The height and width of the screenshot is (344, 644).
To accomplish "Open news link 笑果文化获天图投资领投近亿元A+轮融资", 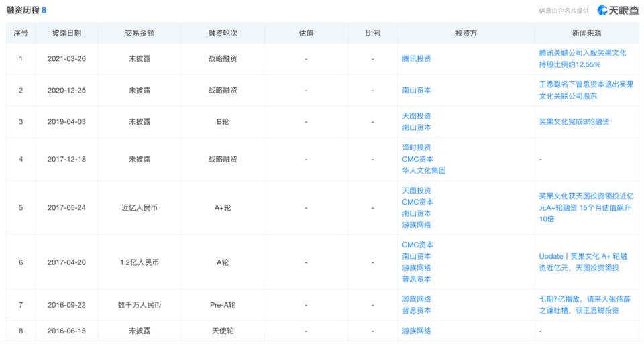I will [585, 208].
